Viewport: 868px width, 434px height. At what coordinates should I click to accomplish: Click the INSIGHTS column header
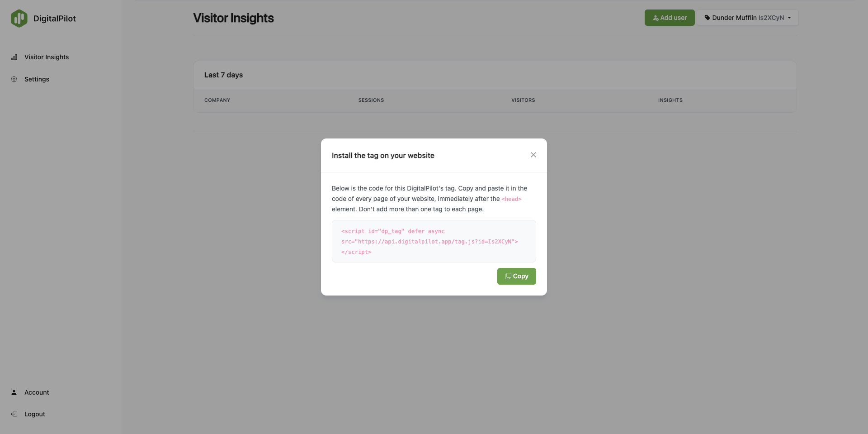click(x=670, y=100)
